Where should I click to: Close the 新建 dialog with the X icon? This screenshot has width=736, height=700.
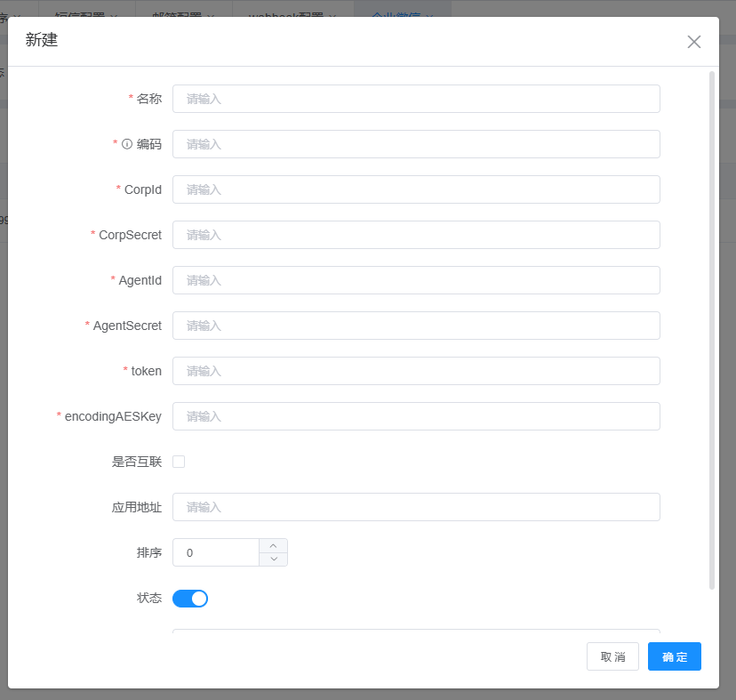tap(694, 42)
